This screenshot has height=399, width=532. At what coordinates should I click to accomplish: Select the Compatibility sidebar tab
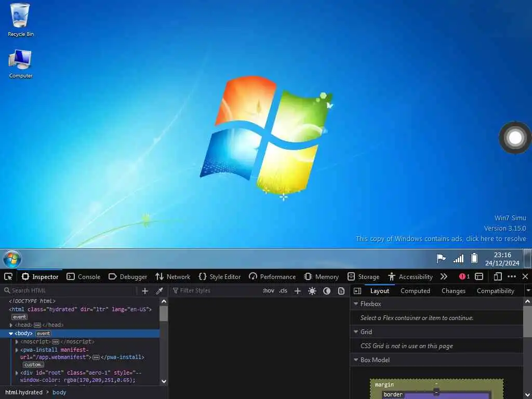(x=495, y=291)
